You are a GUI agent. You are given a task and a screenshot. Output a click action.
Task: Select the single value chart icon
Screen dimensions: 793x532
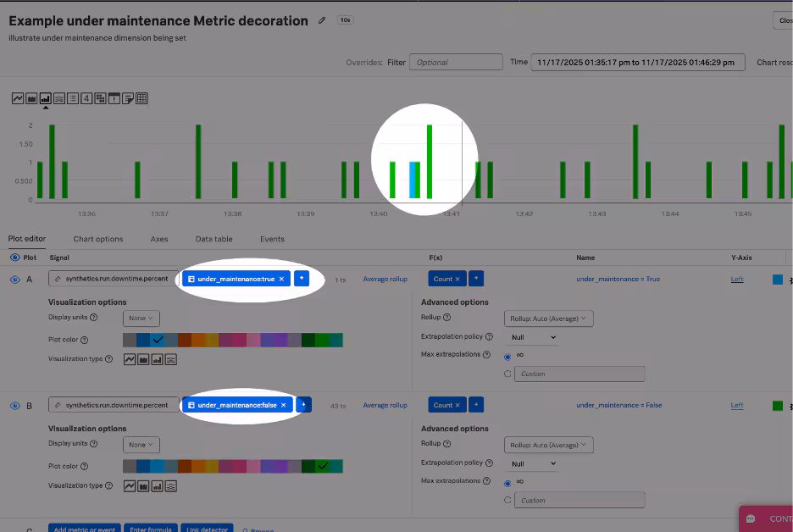click(x=86, y=98)
